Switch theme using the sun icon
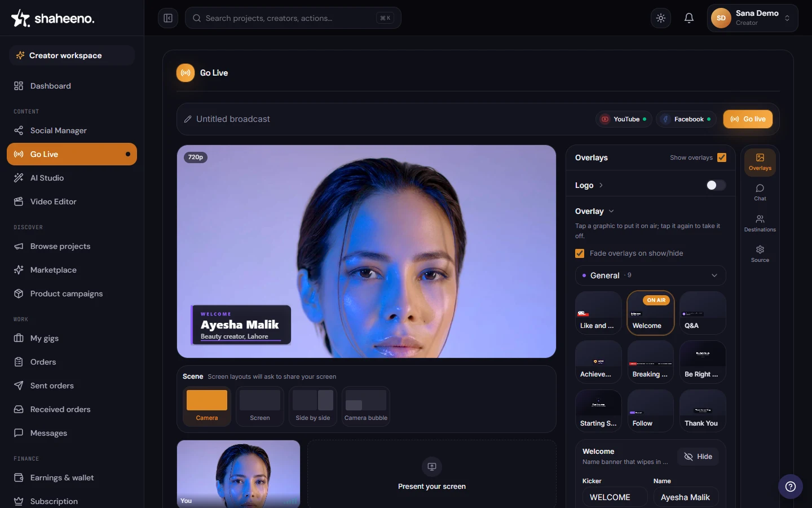The width and height of the screenshot is (812, 508). [661, 18]
